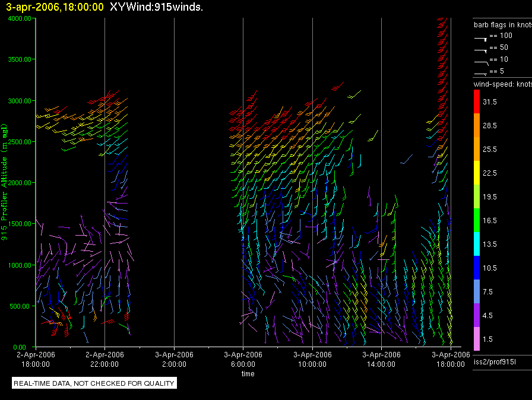Click the 3000.00 altitude tick label
532x400 pixels.
[x=20, y=101]
